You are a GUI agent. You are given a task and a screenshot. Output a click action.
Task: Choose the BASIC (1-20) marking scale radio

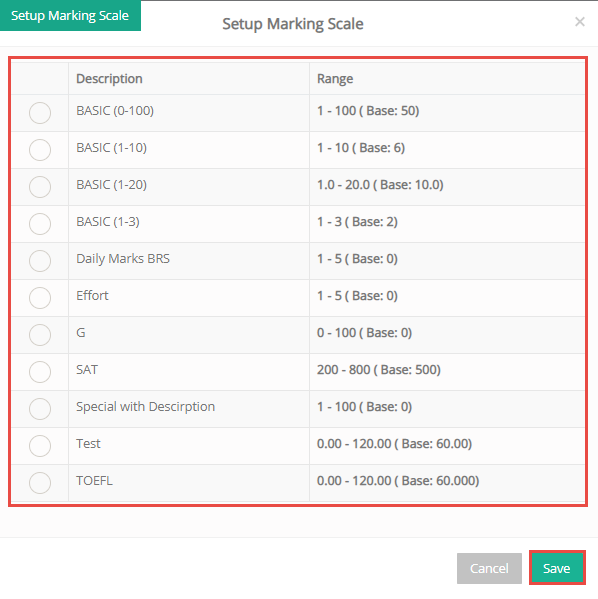tap(40, 187)
